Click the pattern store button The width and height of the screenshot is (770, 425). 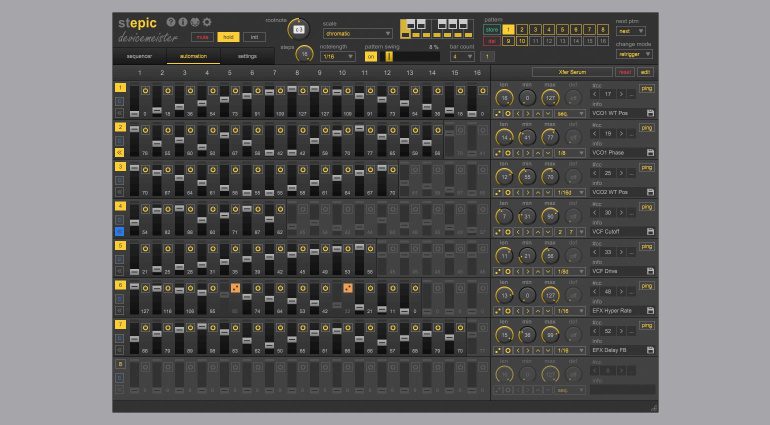pos(492,29)
